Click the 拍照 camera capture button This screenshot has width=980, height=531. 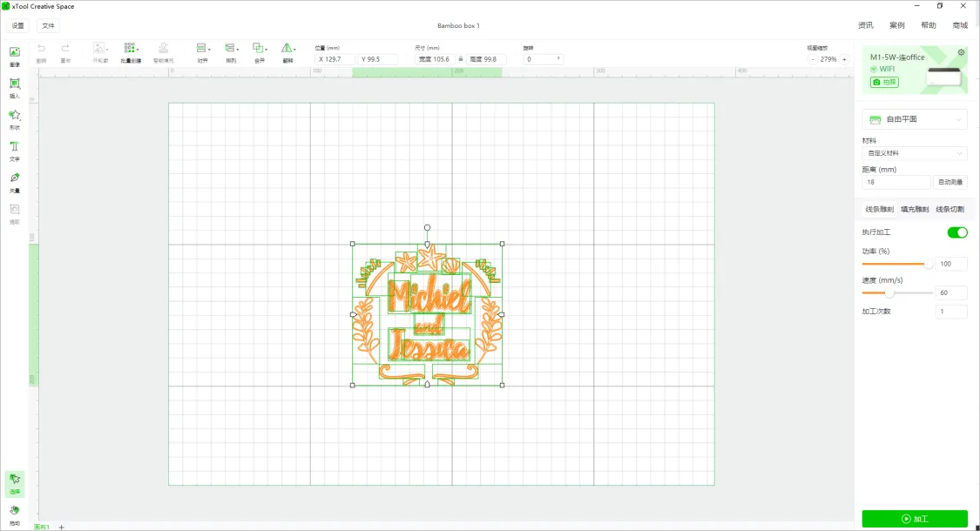(884, 82)
